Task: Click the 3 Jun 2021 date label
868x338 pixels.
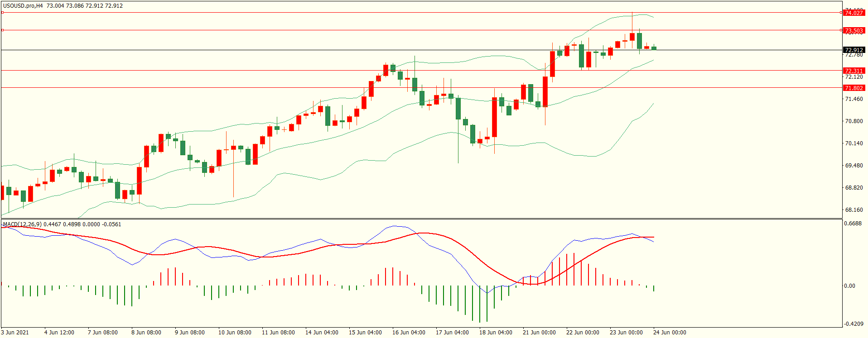Action: point(15,333)
